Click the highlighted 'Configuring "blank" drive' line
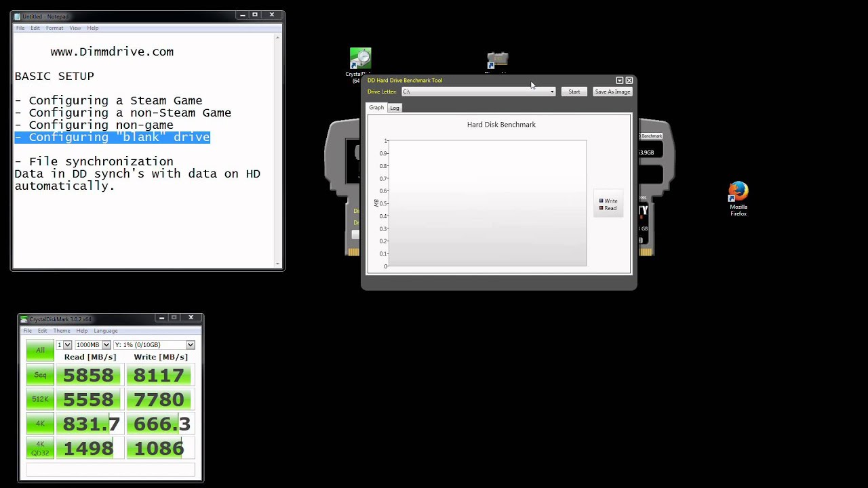Screen dimensions: 868x488 [113, 137]
